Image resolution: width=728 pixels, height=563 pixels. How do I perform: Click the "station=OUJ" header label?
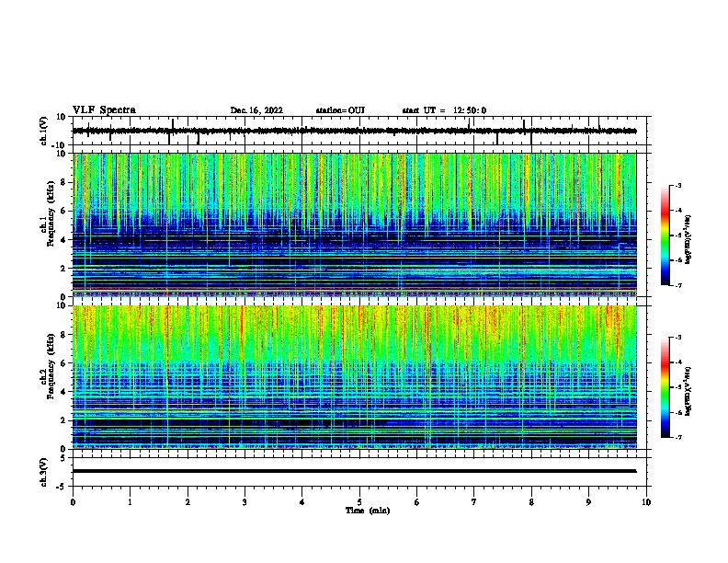point(340,110)
